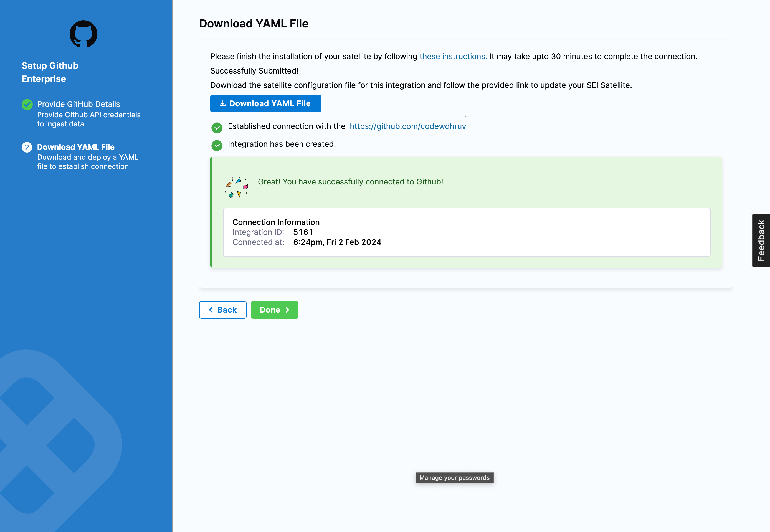Image resolution: width=770 pixels, height=532 pixels.
Task: Click the left chevron inside the Back button
Action: click(211, 310)
